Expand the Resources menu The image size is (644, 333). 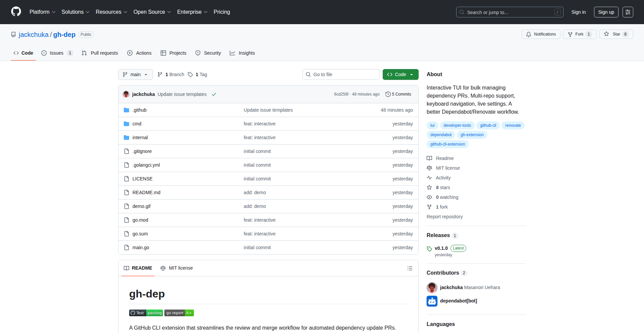(111, 12)
